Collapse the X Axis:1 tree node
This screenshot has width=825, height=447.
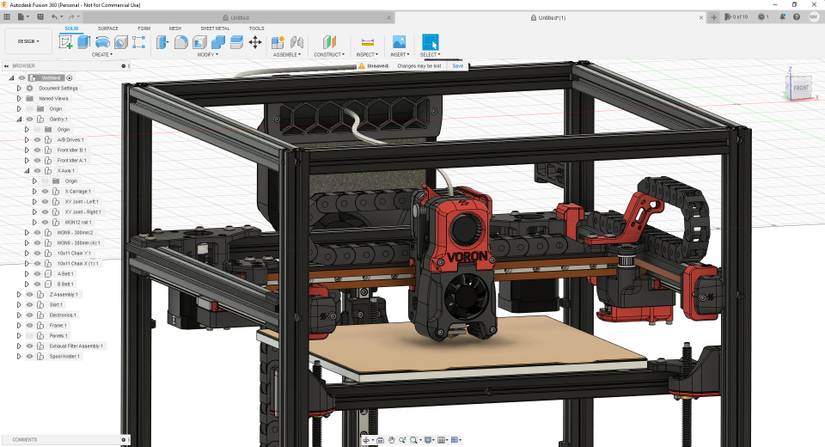tap(27, 171)
